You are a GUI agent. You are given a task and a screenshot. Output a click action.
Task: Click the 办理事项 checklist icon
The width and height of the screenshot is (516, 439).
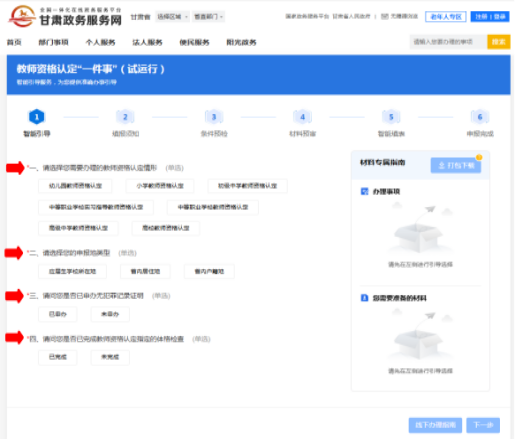point(365,191)
